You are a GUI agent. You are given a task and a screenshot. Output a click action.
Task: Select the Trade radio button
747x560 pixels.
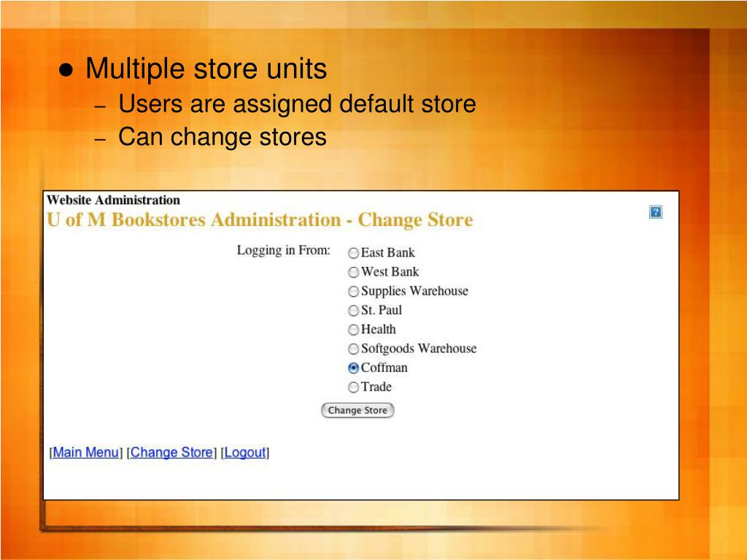tap(353, 387)
